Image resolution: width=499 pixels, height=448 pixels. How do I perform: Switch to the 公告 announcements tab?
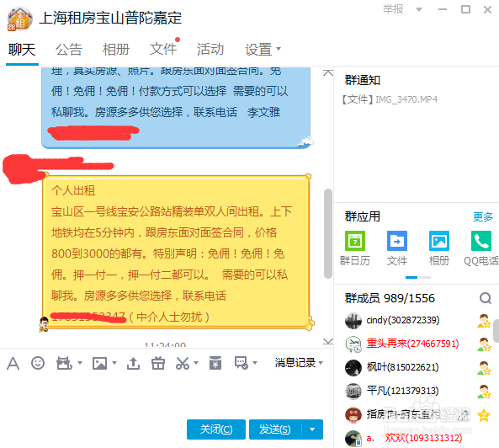click(x=69, y=50)
